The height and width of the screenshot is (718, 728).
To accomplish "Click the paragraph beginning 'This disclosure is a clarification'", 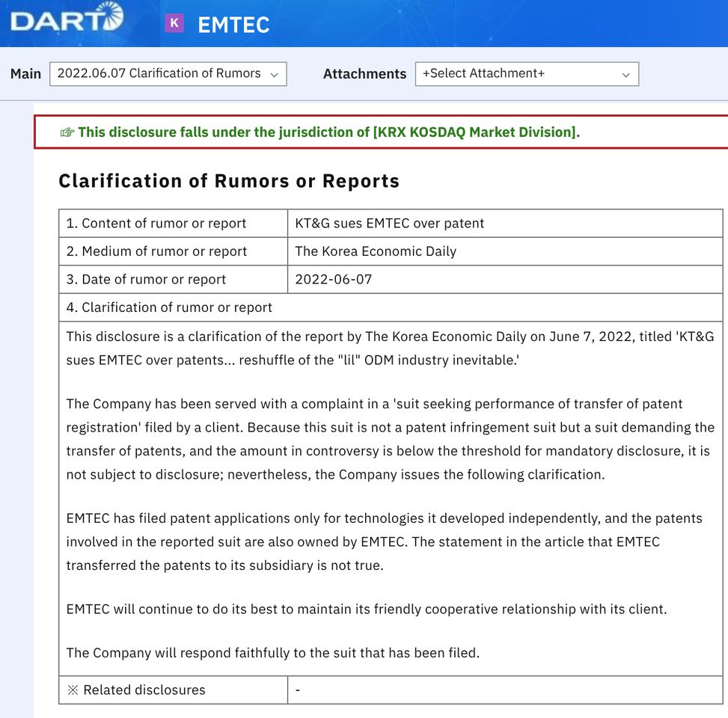I will click(390, 348).
